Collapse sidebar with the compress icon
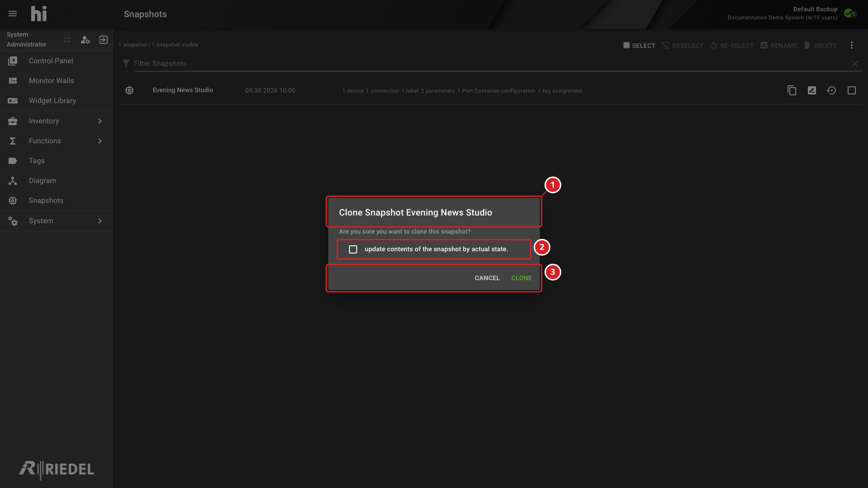868x488 pixels. click(x=67, y=40)
